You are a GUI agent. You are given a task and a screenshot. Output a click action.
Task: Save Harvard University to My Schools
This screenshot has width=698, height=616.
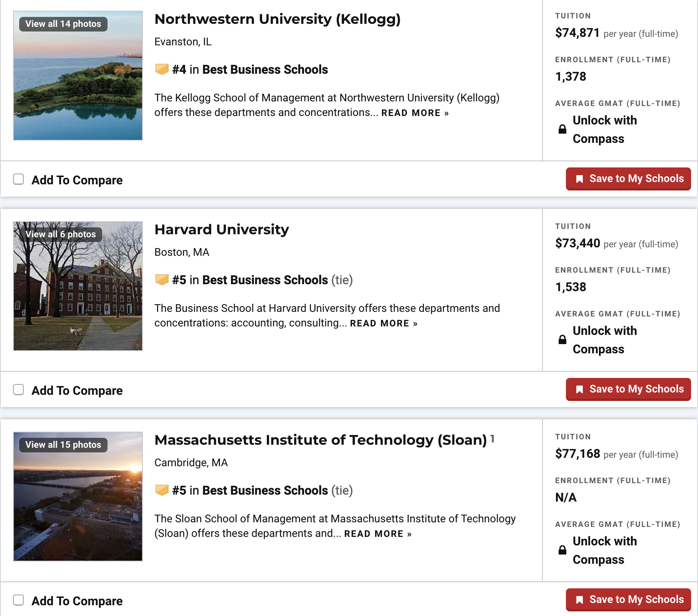pyautogui.click(x=628, y=389)
